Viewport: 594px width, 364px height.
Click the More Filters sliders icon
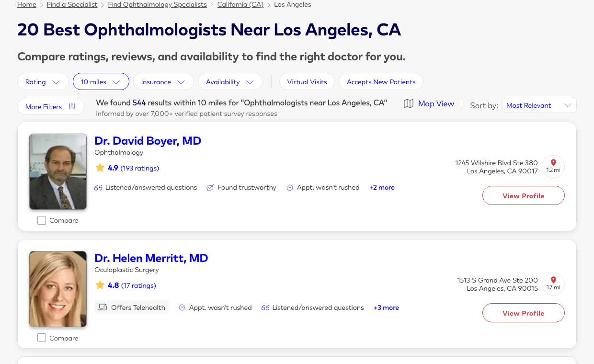72,107
